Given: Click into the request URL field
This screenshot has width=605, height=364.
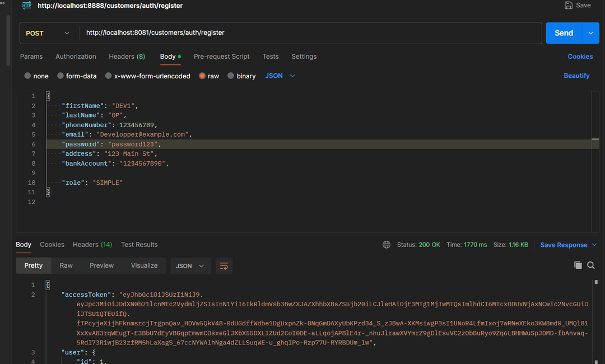Looking at the screenshot, I should pyautogui.click(x=308, y=33).
